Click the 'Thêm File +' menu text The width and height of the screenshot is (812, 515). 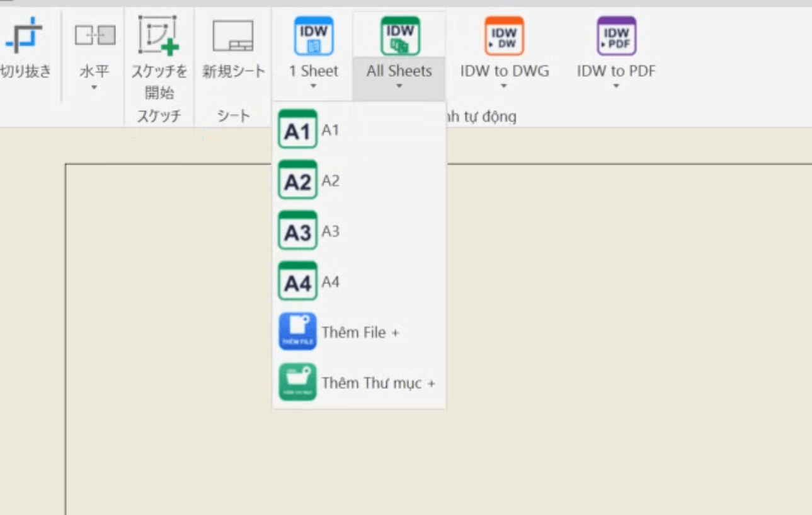pos(360,332)
